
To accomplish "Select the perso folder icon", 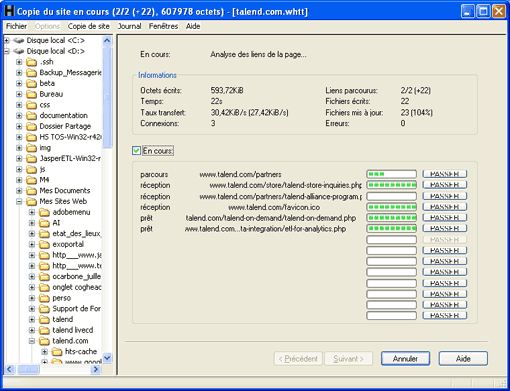I will (x=44, y=298).
